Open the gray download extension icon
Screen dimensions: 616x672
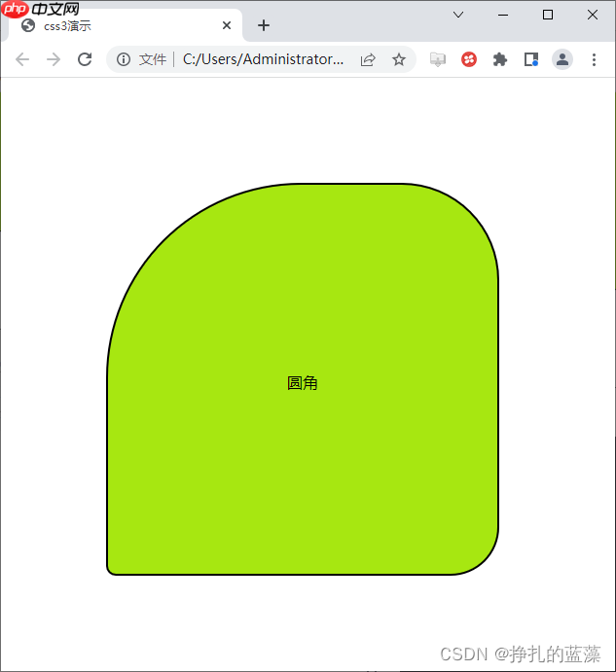pyautogui.click(x=438, y=59)
